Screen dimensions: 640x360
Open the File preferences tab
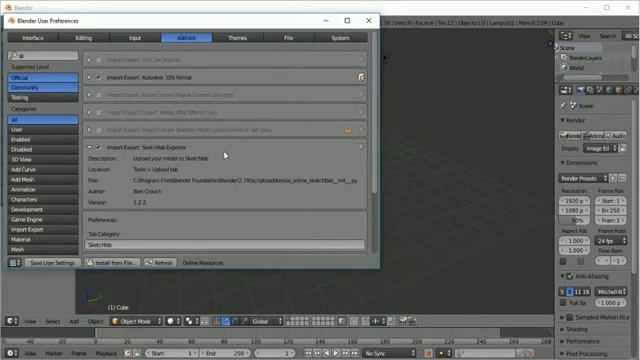[289, 38]
